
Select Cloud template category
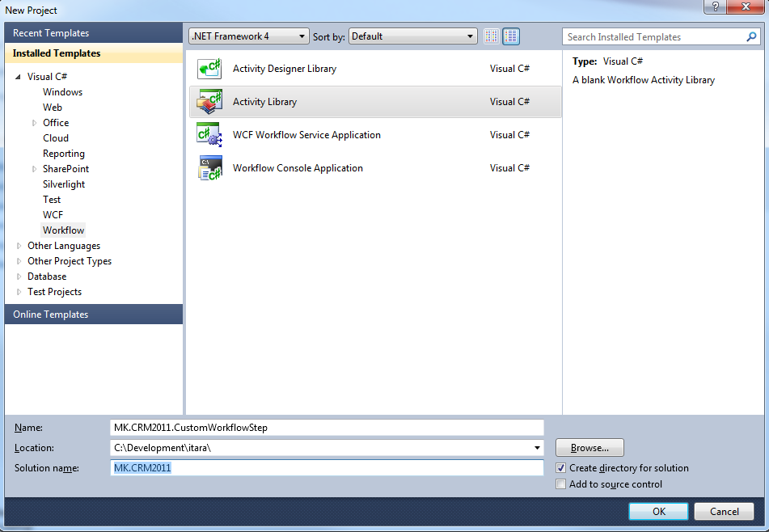56,138
